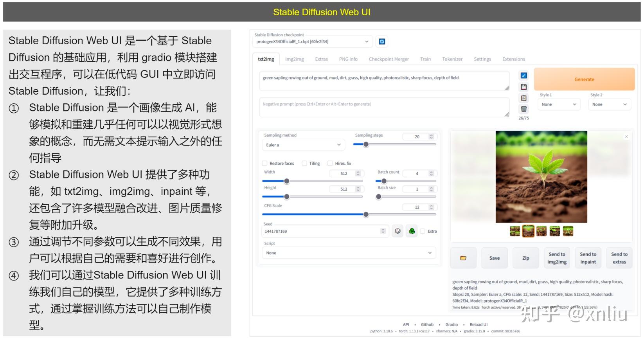Open the API footer link

coord(406,325)
